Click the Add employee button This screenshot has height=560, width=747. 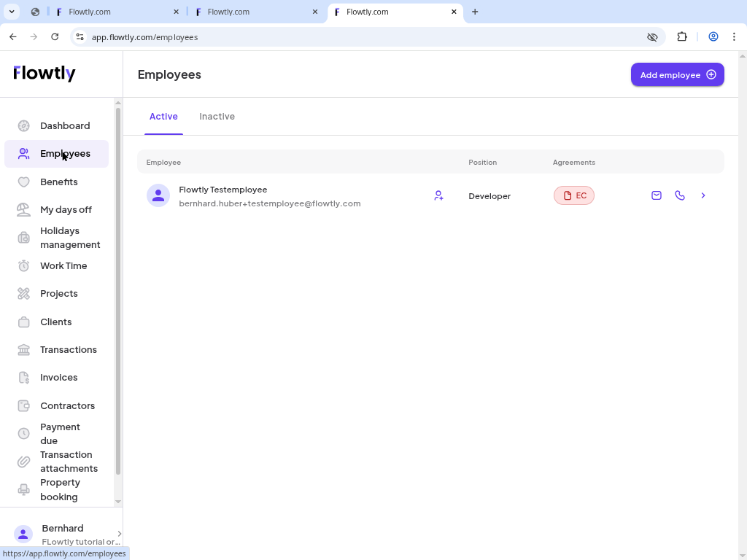[677, 74]
